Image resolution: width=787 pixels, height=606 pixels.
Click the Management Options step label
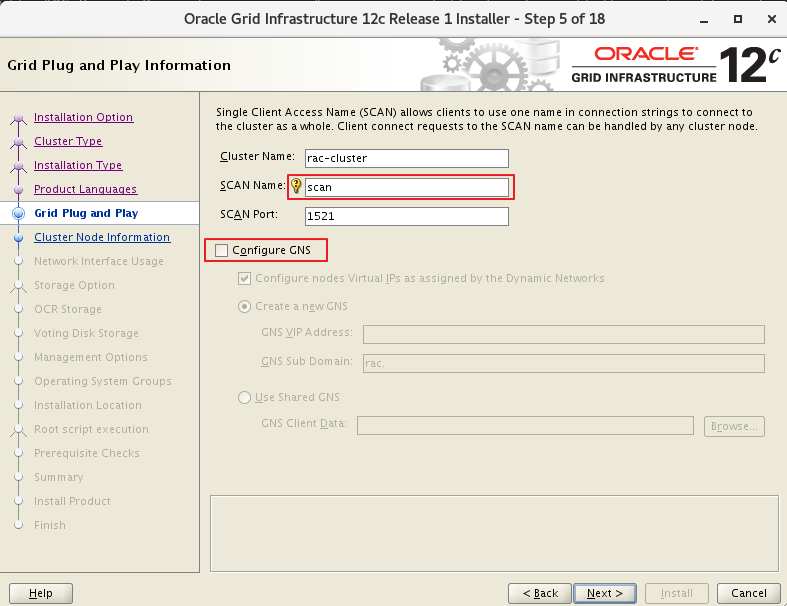click(x=90, y=357)
